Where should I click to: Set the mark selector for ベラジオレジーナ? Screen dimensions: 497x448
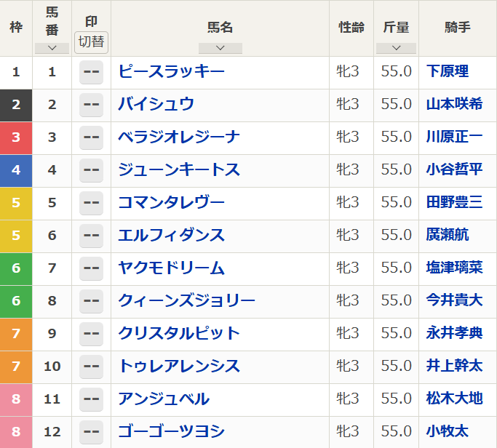click(91, 137)
